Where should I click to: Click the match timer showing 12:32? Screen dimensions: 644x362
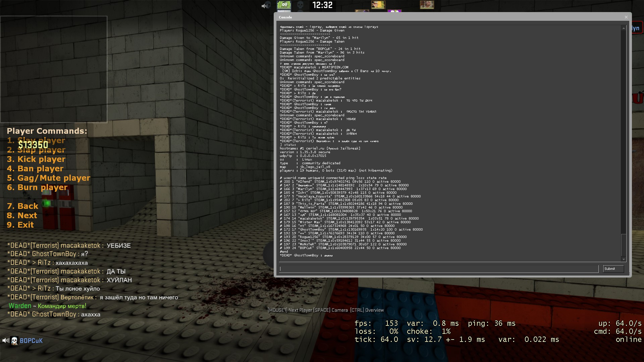point(322,5)
